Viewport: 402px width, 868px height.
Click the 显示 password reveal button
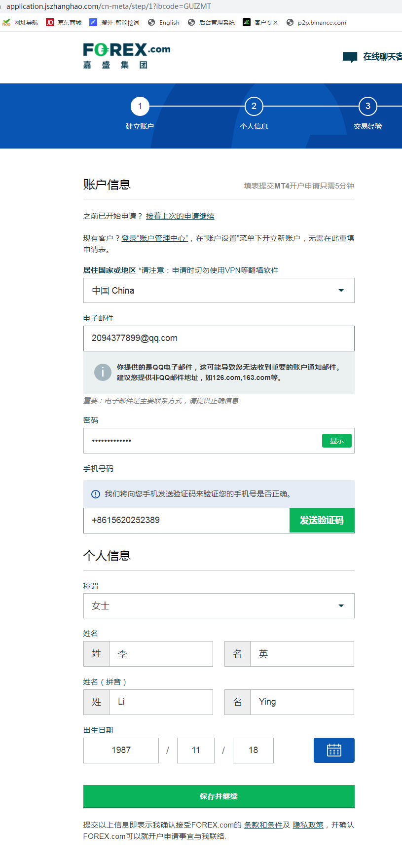coord(337,441)
